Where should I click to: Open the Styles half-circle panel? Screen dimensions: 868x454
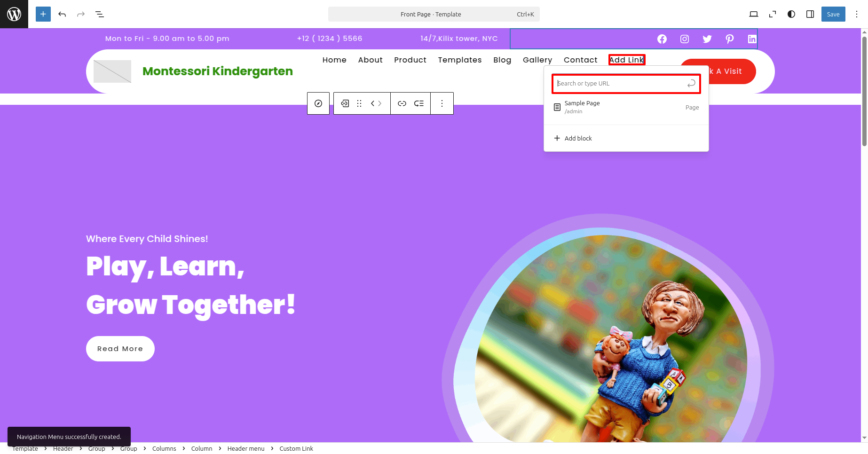click(791, 14)
